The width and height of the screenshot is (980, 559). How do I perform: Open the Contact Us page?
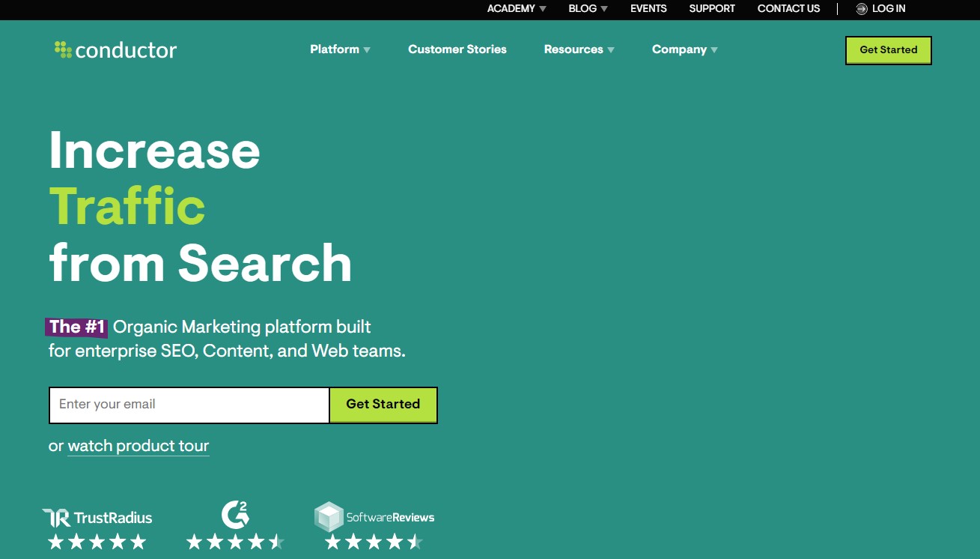[x=789, y=9]
